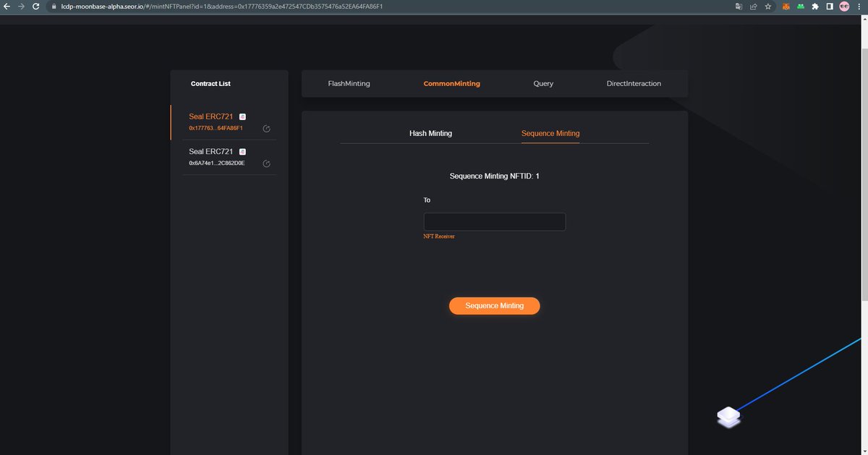Click the second Seal ERC721 name in white
Image resolution: width=868 pixels, height=455 pixels.
coord(211,152)
